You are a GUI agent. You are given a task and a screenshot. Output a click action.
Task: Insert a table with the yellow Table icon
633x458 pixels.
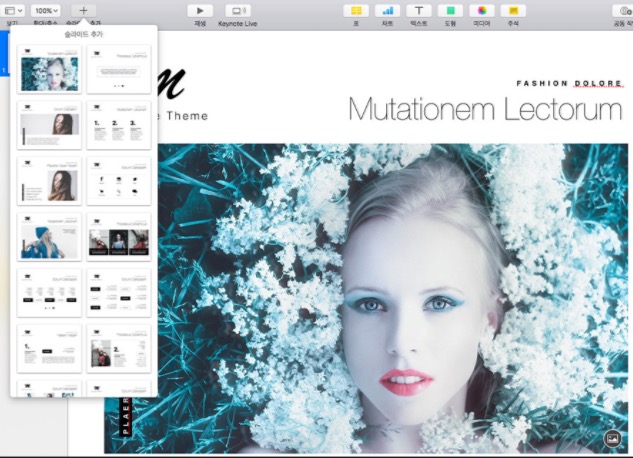[356, 10]
